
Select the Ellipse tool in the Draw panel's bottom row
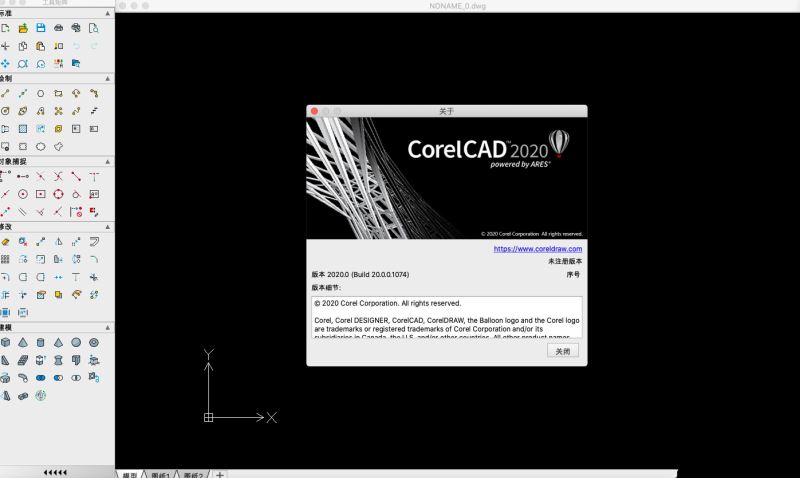[x=41, y=146]
